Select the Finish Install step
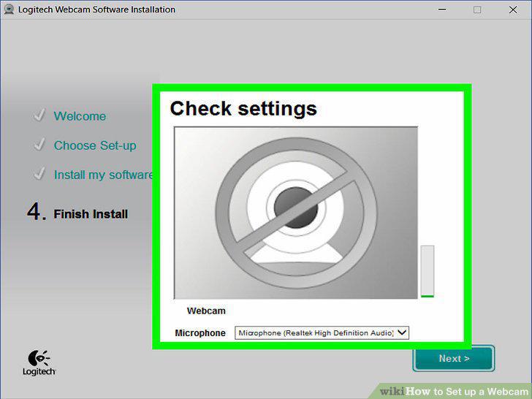 91,214
